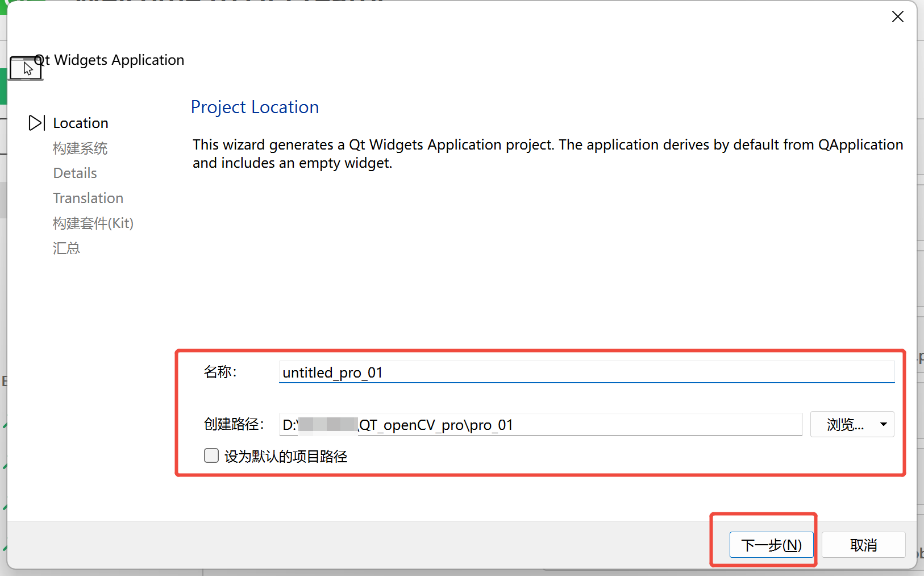Click the 创建路径: label
Viewport: 924px width, 576px height.
(234, 424)
